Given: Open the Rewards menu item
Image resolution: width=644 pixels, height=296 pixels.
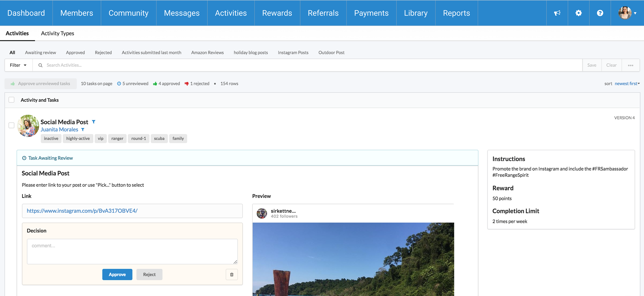Looking at the screenshot, I should [277, 13].
